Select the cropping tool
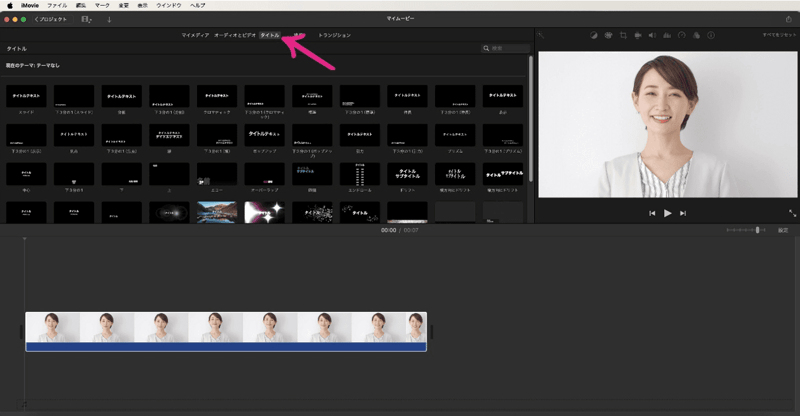The image size is (800, 416). [622, 35]
